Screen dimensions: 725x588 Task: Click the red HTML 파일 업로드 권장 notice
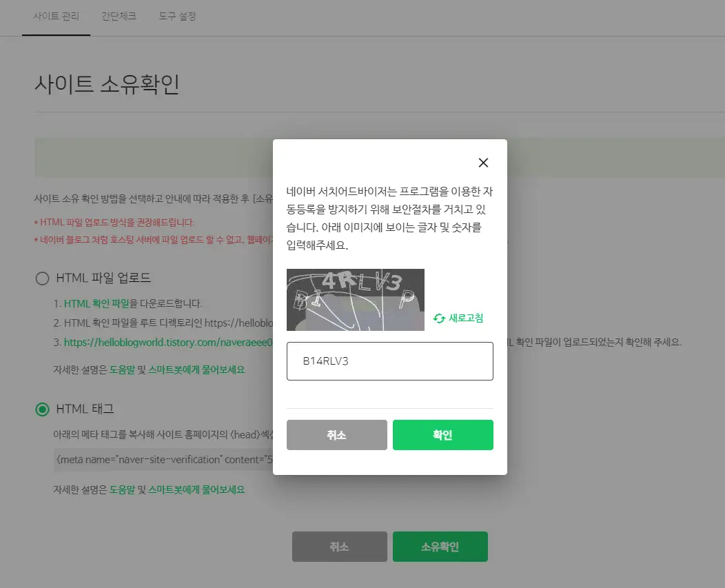click(x=114, y=223)
